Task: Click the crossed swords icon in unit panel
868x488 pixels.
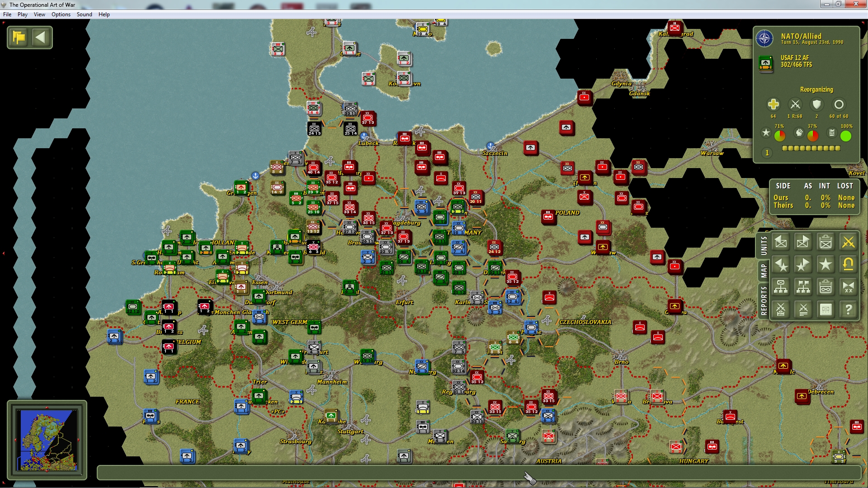Action: 795,104
